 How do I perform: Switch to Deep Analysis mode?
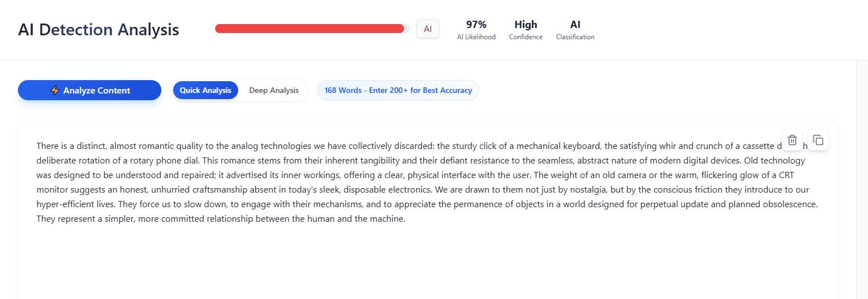(273, 91)
